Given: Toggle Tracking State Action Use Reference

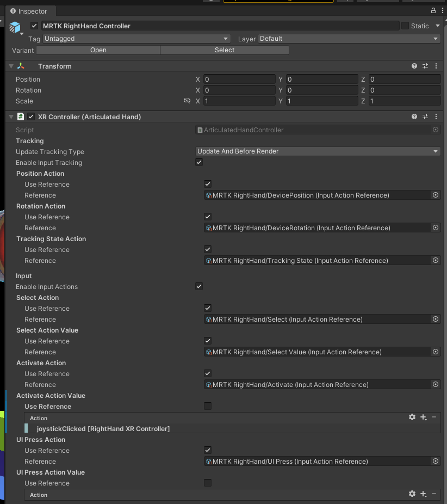Looking at the screenshot, I should (208, 249).
